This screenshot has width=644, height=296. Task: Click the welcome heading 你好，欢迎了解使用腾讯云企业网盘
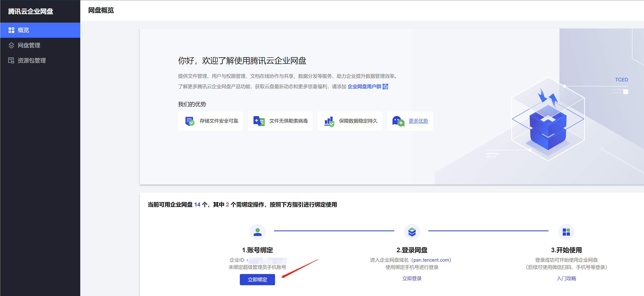(242, 61)
